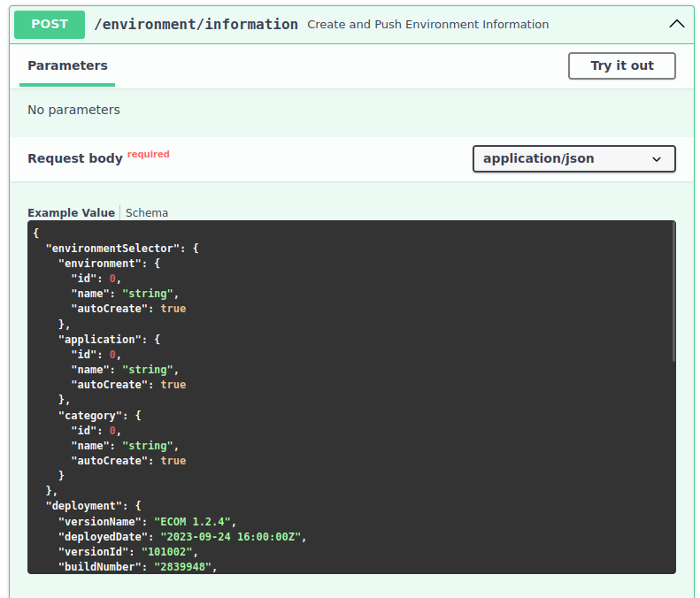Switch to the Example Value tab

71,212
